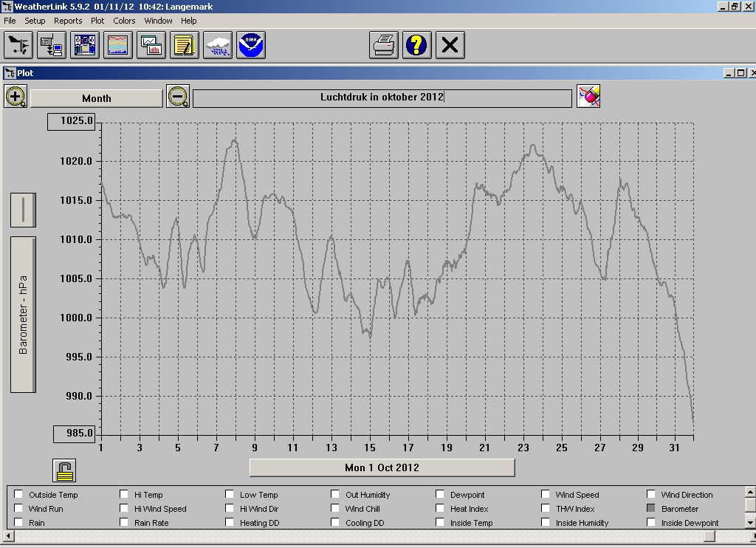Enable the Inside Dewpoint checkbox
756x548 pixels.
(x=651, y=522)
